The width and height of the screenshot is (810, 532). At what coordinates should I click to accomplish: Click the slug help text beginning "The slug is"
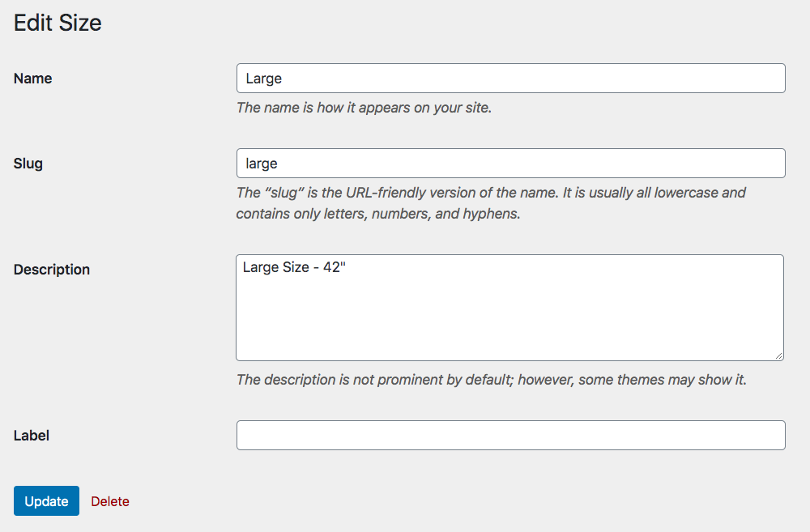pyautogui.click(x=490, y=193)
